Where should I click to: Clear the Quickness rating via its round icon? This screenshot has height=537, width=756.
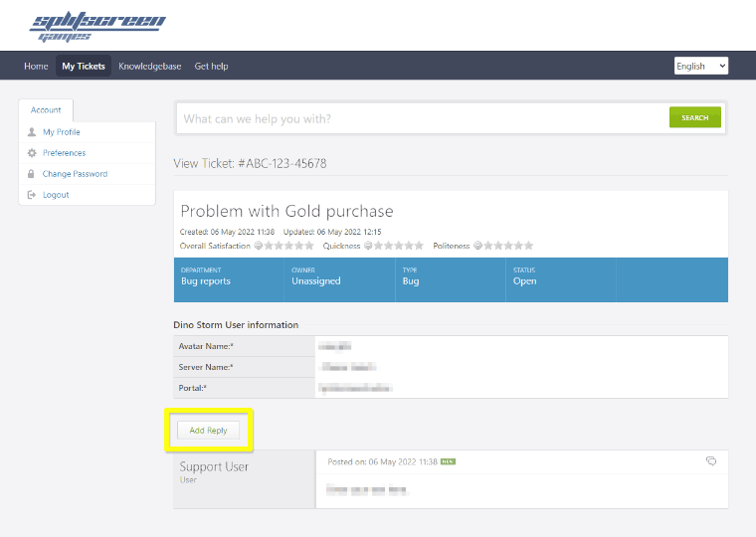click(368, 246)
